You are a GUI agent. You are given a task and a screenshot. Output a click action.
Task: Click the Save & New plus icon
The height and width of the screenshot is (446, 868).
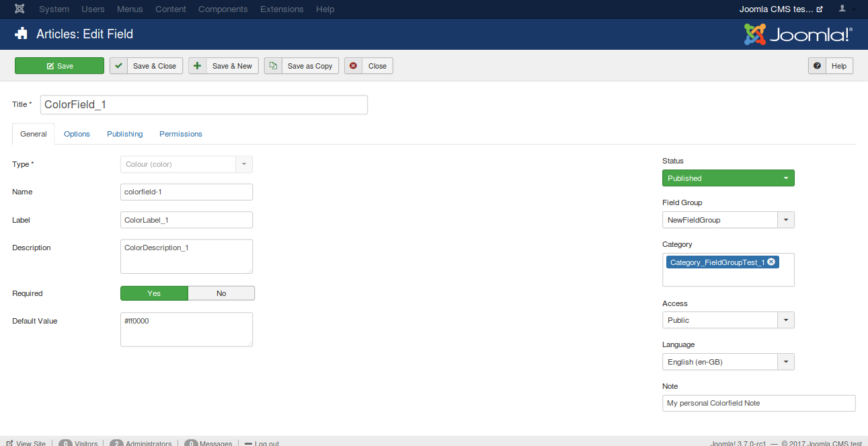[198, 66]
